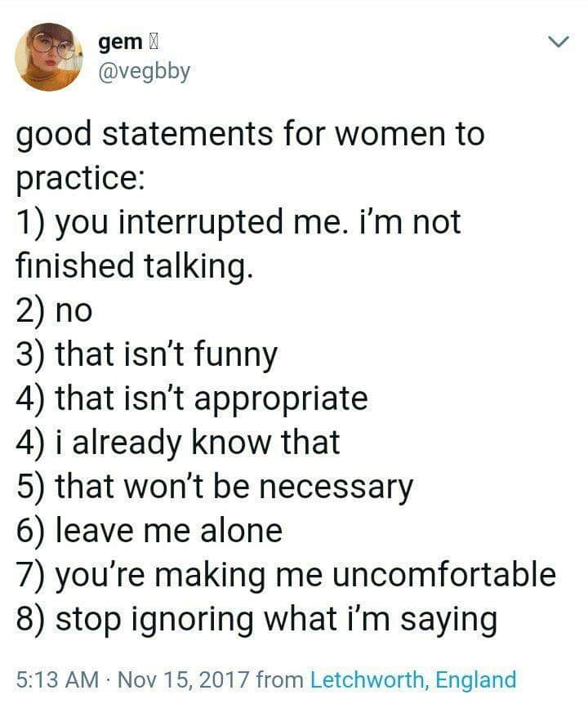
Task: Open the display name "gem"
Action: [x=118, y=42]
